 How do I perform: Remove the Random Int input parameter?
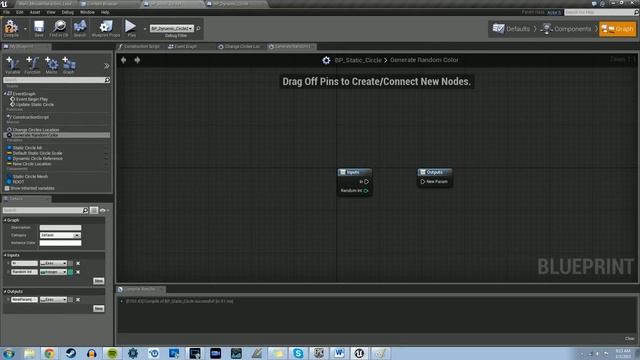click(78, 272)
